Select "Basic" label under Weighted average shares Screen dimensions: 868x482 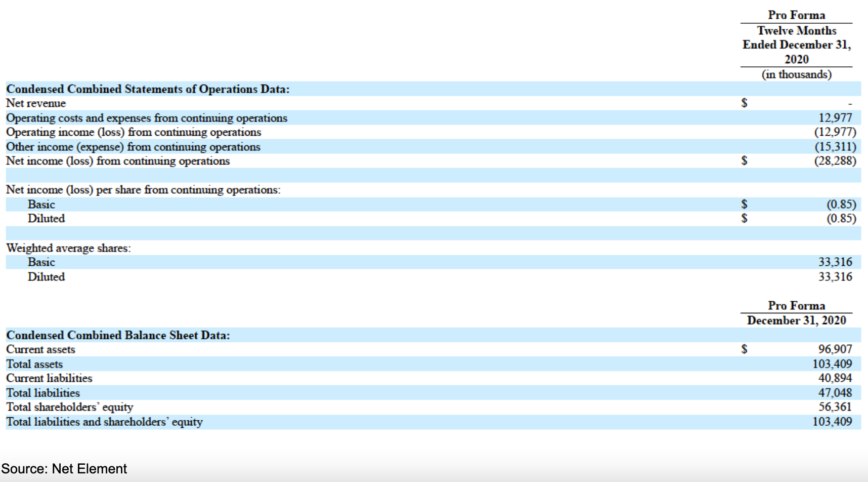41,262
